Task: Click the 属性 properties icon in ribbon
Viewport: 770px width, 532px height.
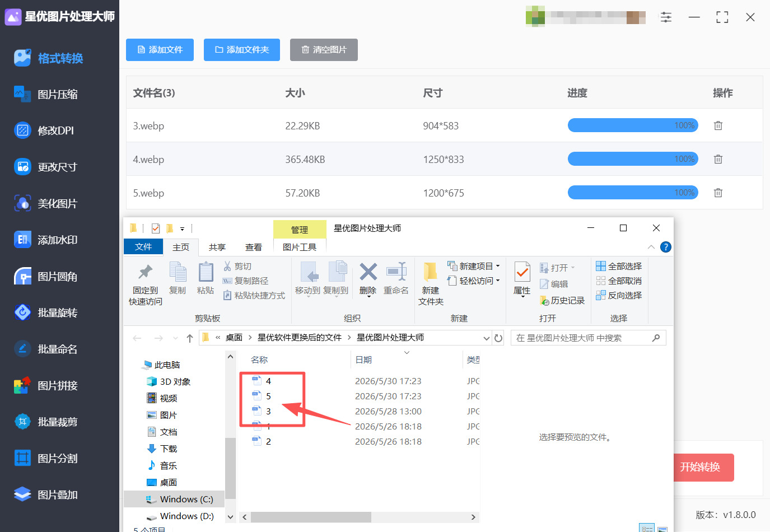Action: 522,272
